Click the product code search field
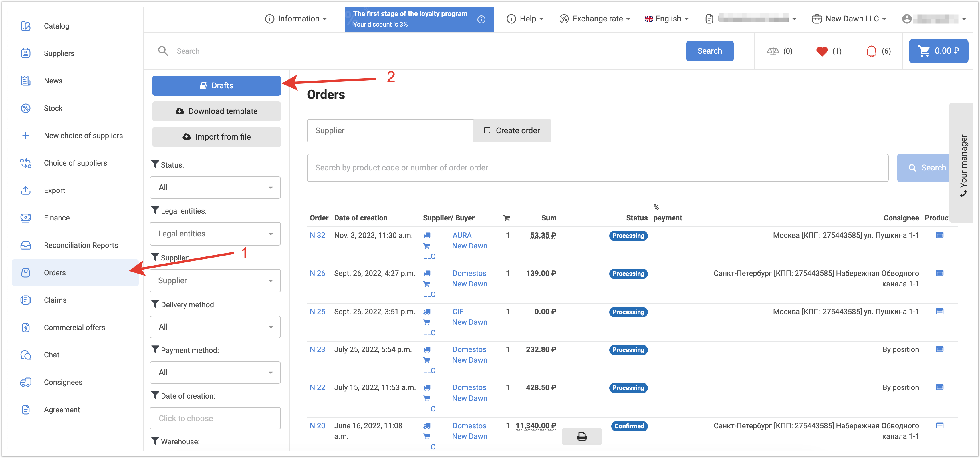 [x=597, y=168]
